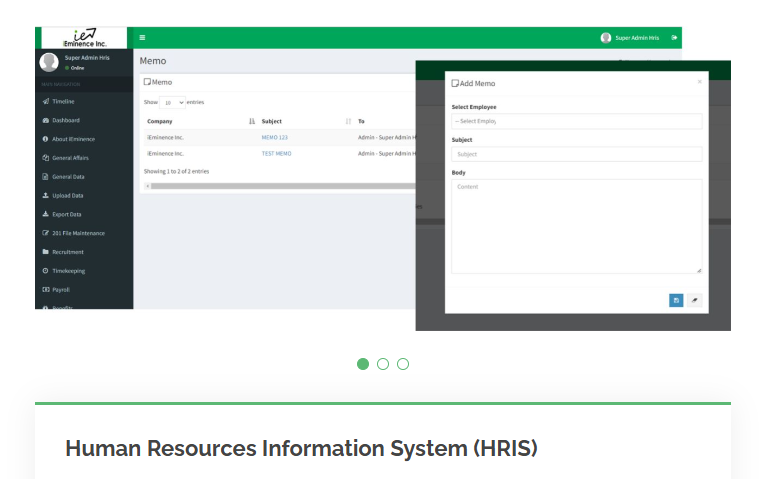Click the Timekeeping clock icon

click(45, 271)
